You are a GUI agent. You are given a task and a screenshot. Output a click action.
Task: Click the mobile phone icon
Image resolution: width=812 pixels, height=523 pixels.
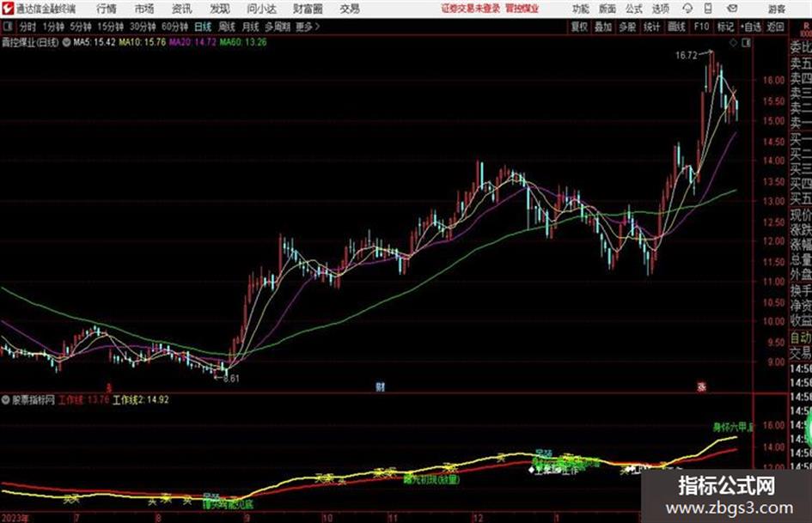(708, 9)
